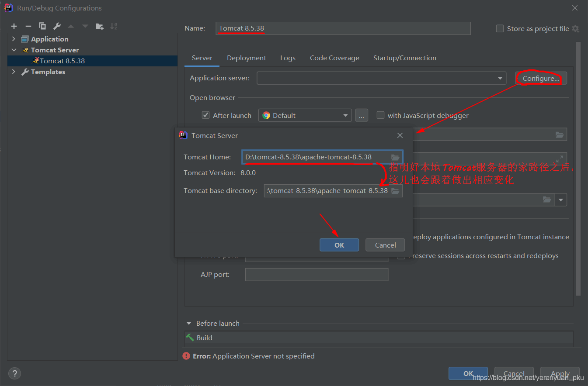Click Configure... button
This screenshot has height=386, width=588.
tap(541, 78)
